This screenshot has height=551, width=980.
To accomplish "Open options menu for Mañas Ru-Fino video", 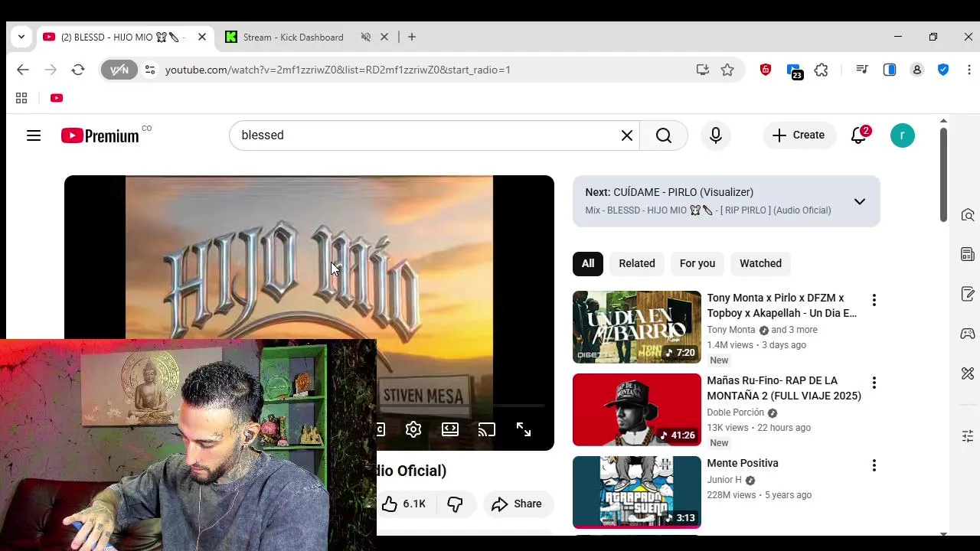I will point(874,383).
